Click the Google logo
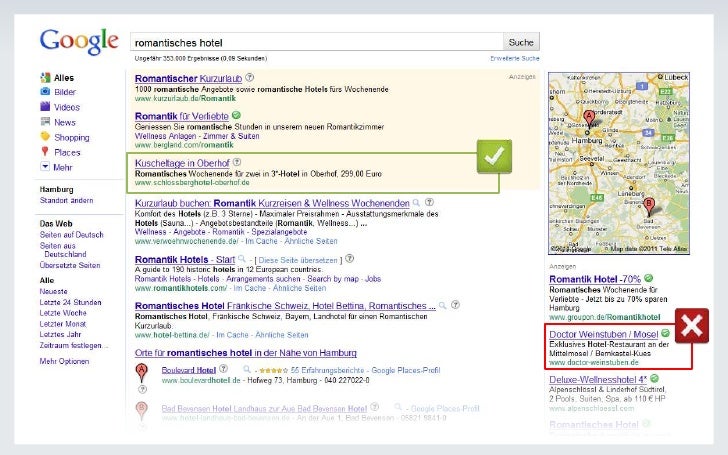 pyautogui.click(x=79, y=41)
